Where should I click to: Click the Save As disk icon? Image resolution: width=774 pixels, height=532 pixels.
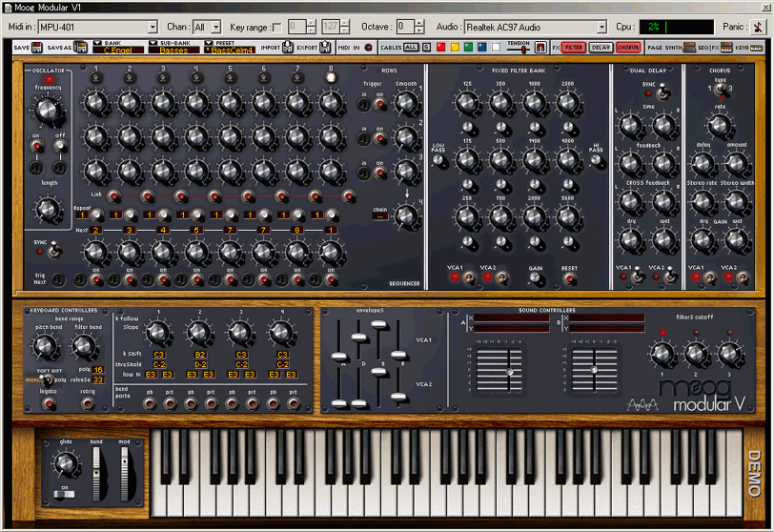[x=80, y=48]
